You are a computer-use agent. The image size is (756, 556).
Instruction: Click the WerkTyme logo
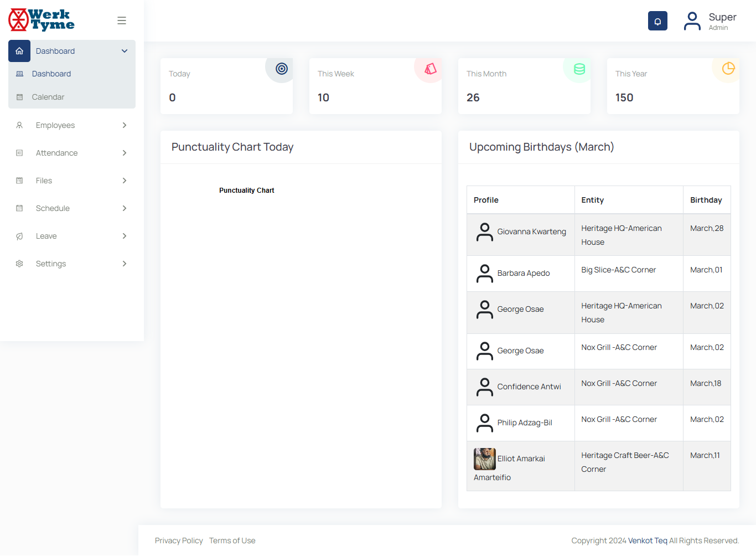click(42, 20)
